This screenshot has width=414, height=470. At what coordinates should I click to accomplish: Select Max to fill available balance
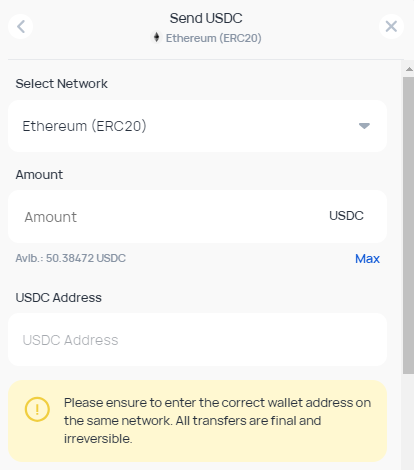pyautogui.click(x=367, y=259)
